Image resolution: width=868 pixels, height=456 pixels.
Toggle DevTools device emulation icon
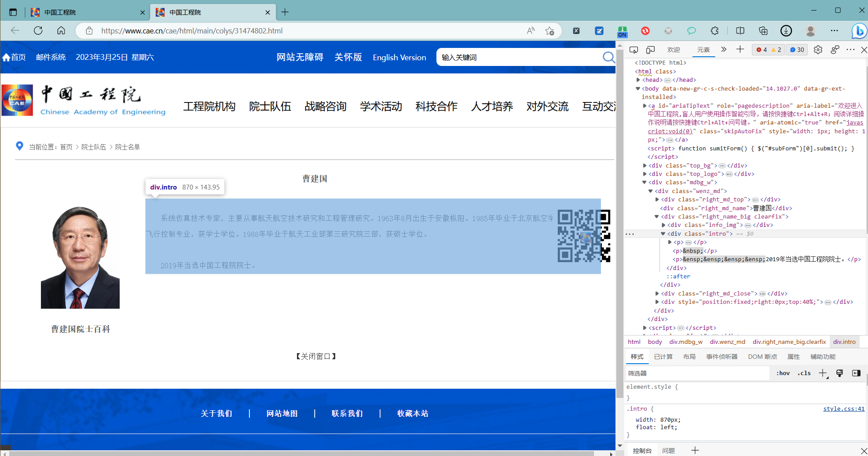650,50
